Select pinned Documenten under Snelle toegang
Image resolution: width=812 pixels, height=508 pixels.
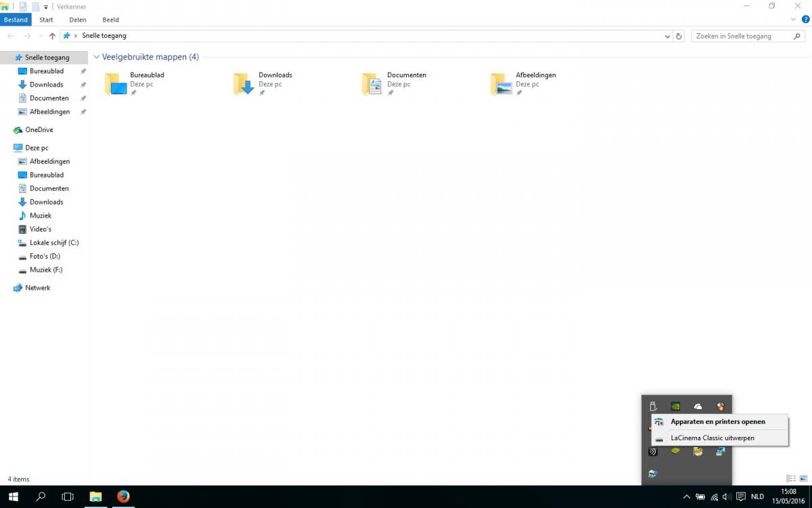[x=49, y=98]
